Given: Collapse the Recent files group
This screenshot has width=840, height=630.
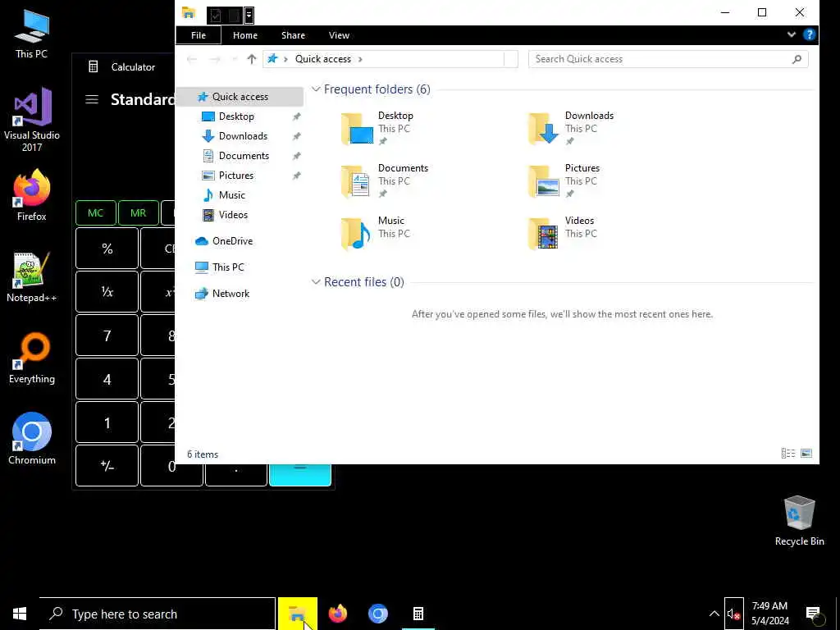Looking at the screenshot, I should (x=316, y=282).
